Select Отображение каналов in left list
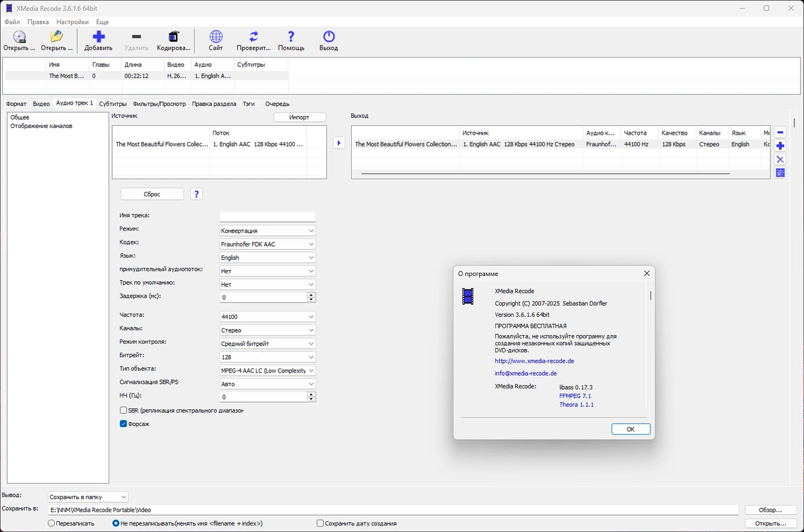This screenshot has width=804, height=532. [x=41, y=126]
